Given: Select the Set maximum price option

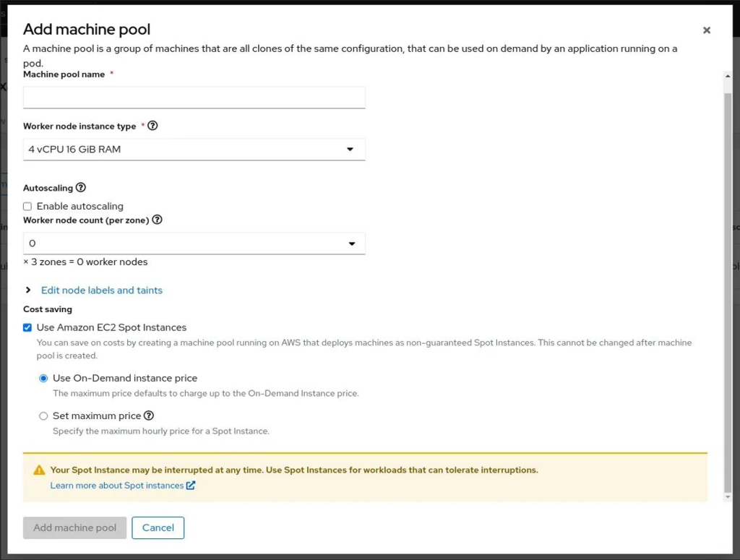Looking at the screenshot, I should click(43, 415).
